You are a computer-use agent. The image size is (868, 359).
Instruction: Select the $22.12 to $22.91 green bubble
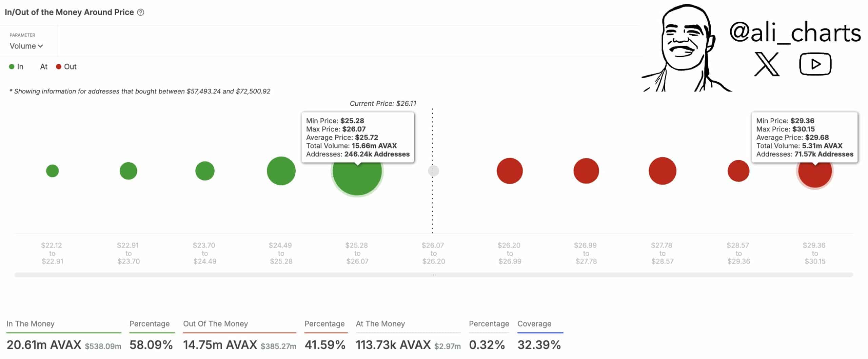click(53, 171)
